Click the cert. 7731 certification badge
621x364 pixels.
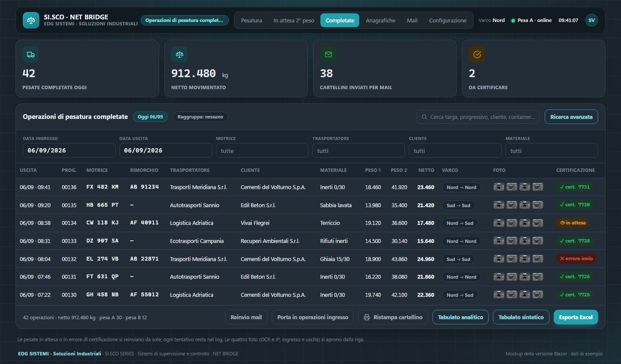[x=574, y=187]
